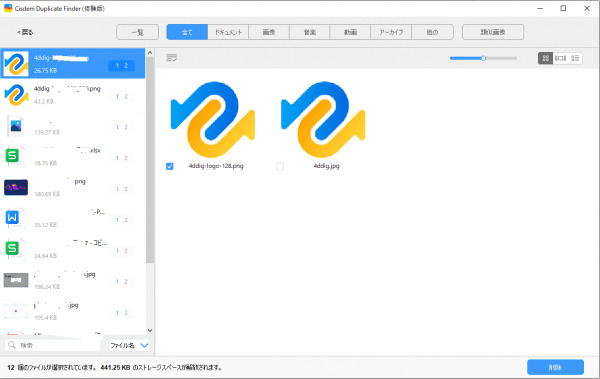Open the 一覧 list button
This screenshot has height=379, width=600.
point(137,32)
